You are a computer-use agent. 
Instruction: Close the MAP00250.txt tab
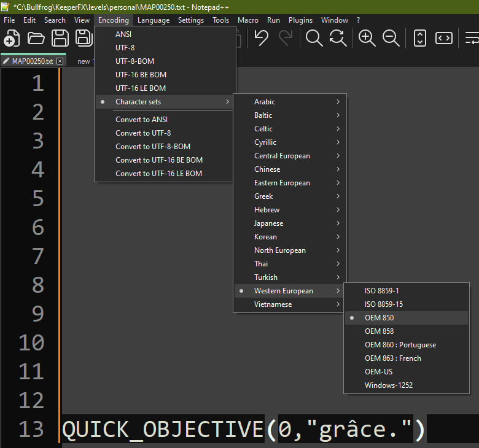tap(60, 61)
